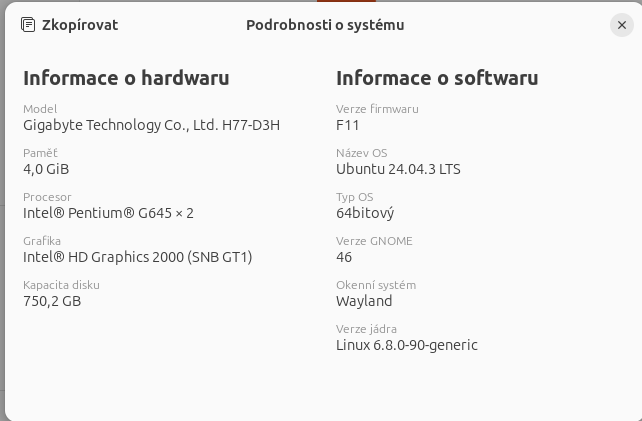Click the Kapacita disku label
This screenshot has height=421, width=642.
tap(61, 285)
